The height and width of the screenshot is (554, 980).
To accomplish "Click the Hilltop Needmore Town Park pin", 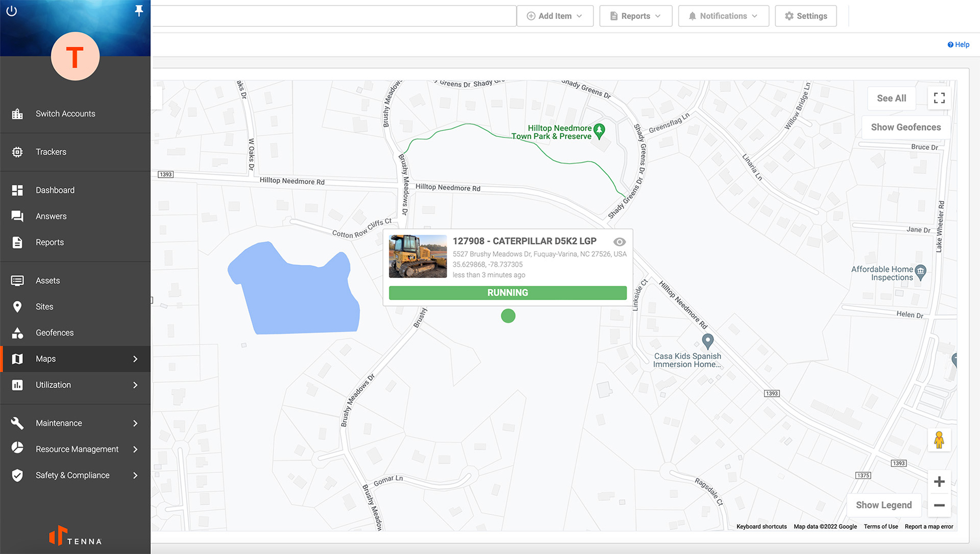I will pyautogui.click(x=599, y=131).
